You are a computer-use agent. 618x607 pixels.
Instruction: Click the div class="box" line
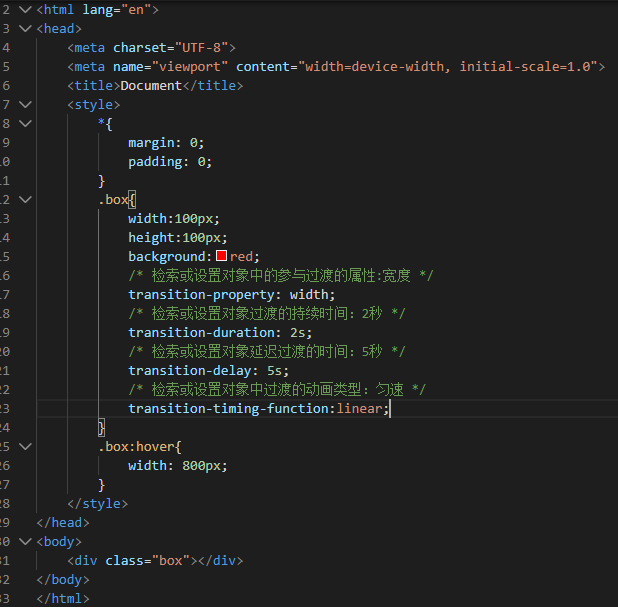pyautogui.click(x=155, y=560)
